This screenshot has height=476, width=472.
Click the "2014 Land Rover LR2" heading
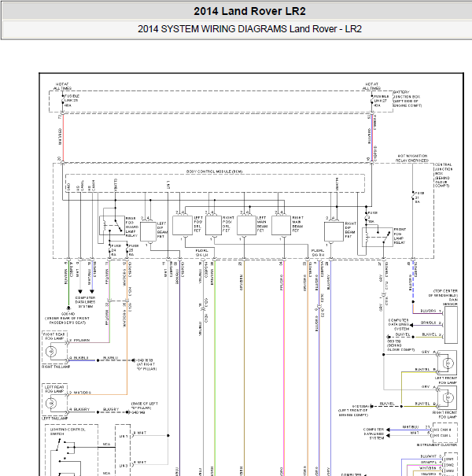coord(249,11)
